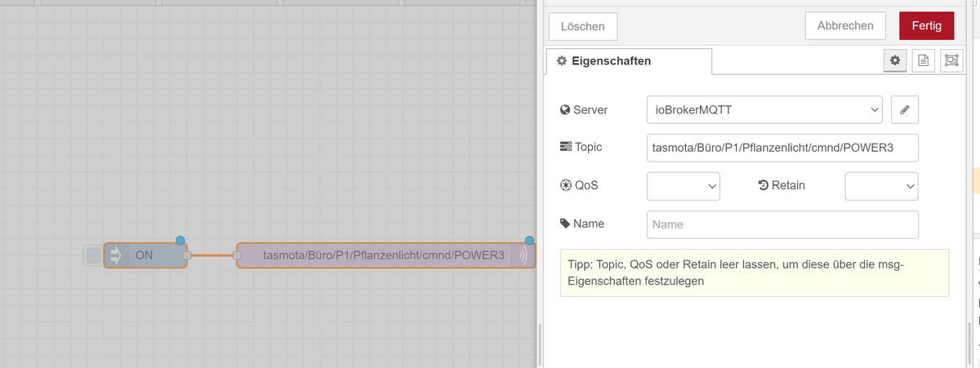The width and height of the screenshot is (980, 368).
Task: Open the QoS dropdown
Action: (x=683, y=186)
